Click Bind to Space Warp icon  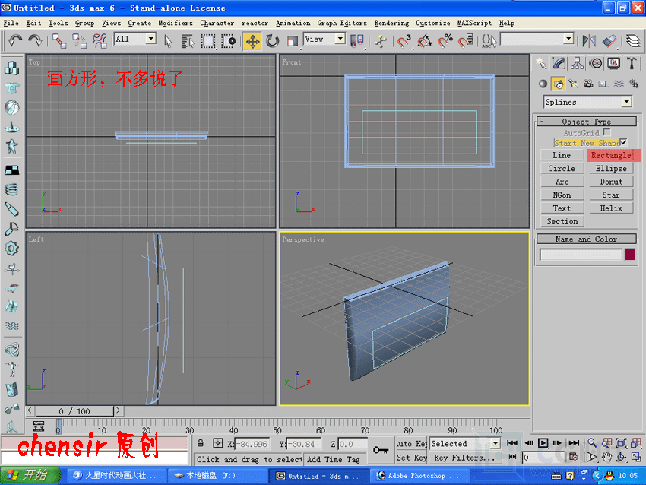(x=99, y=41)
